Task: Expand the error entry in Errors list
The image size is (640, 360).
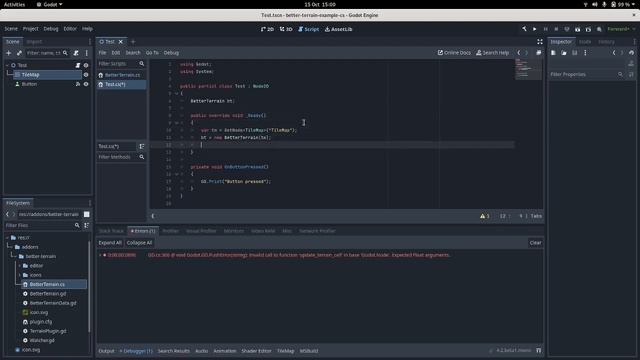Action: (100, 255)
